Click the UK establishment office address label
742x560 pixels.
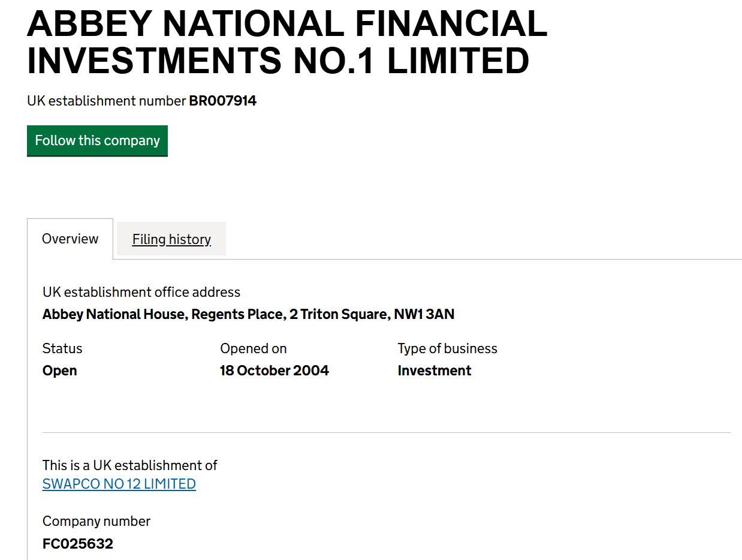(141, 292)
